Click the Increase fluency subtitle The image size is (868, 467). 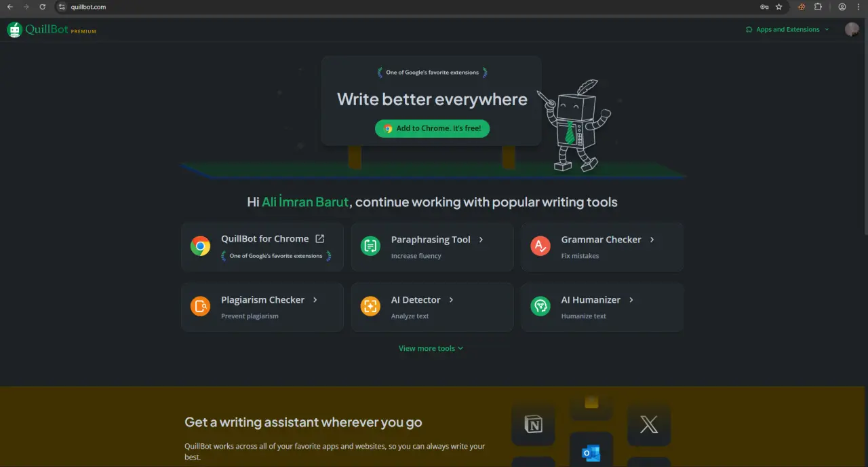point(416,256)
